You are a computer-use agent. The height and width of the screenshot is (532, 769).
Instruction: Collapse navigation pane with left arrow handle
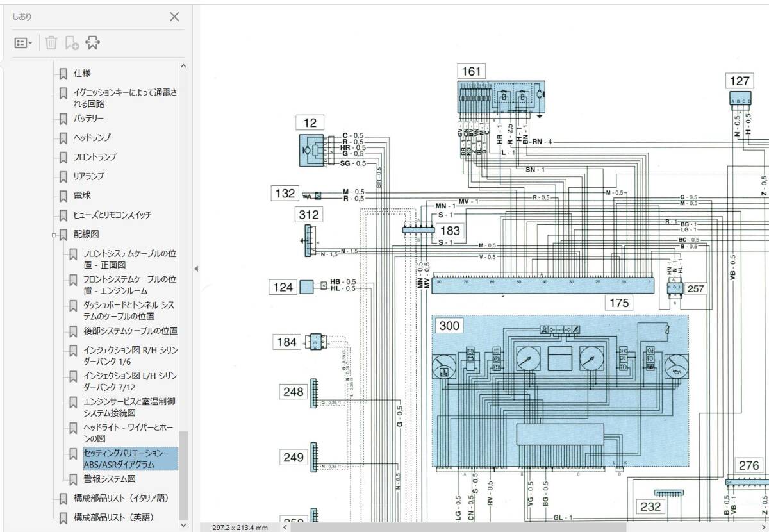tap(196, 269)
